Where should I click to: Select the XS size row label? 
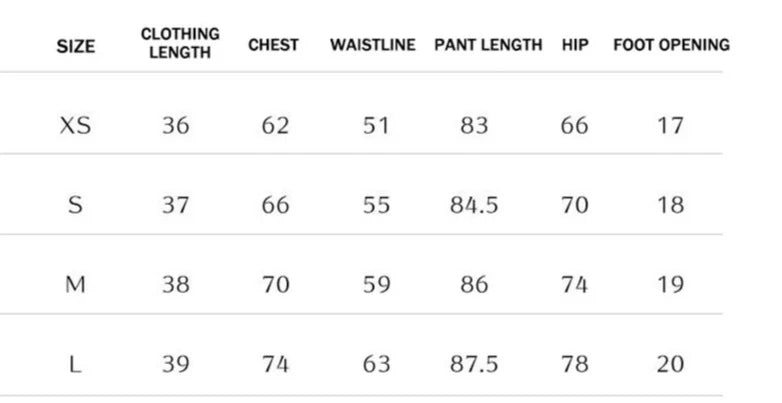pyautogui.click(x=75, y=126)
